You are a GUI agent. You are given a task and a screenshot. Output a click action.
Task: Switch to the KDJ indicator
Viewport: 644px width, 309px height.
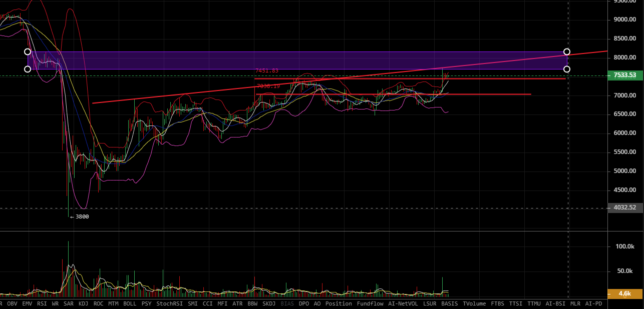tap(84, 303)
